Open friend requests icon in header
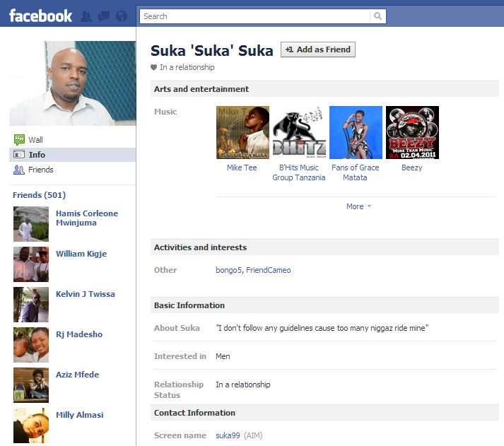504x446 pixels. coord(87,16)
